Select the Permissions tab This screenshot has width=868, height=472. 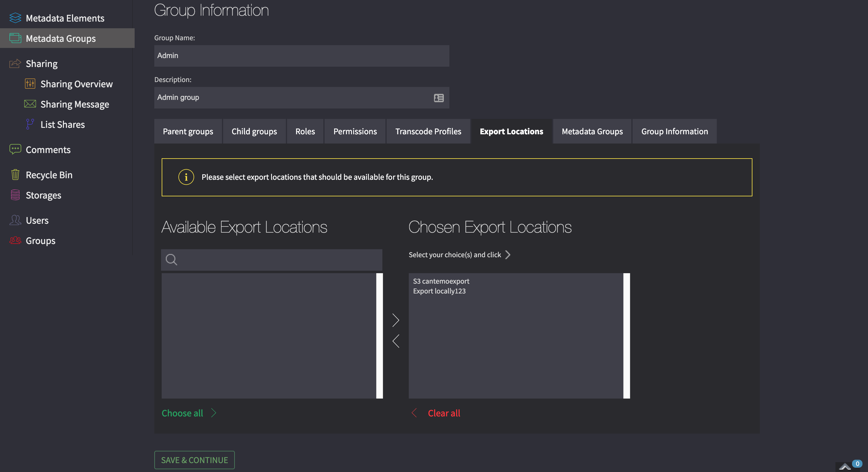355,132
